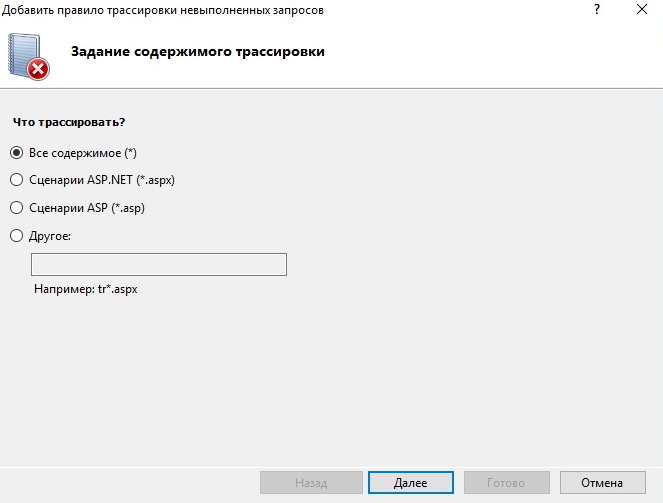Click the disabled 'Назад' button

(311, 483)
